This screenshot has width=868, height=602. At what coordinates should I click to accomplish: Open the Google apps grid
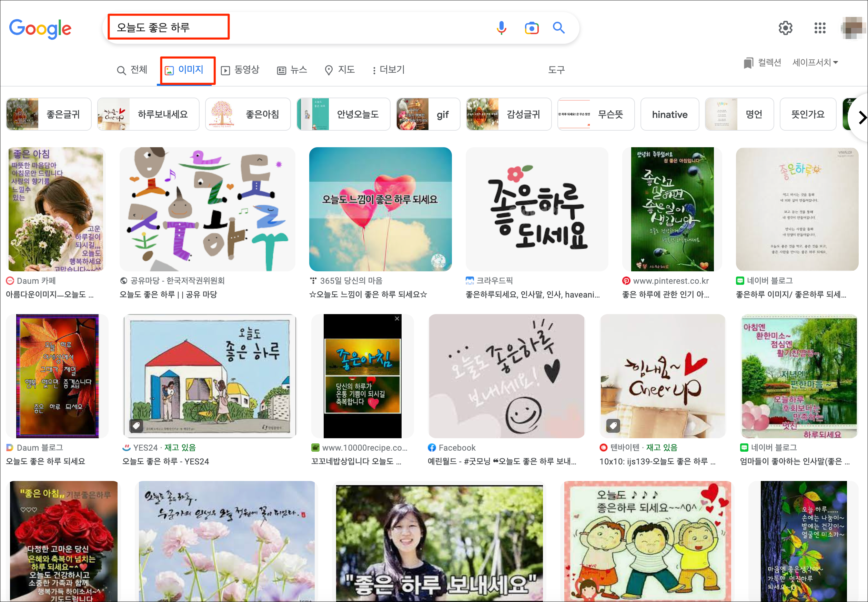(820, 28)
